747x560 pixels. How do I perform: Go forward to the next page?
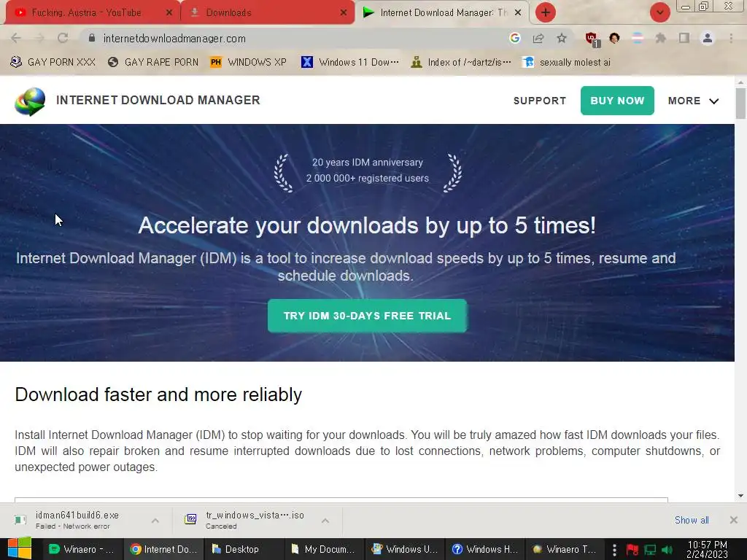39,38
